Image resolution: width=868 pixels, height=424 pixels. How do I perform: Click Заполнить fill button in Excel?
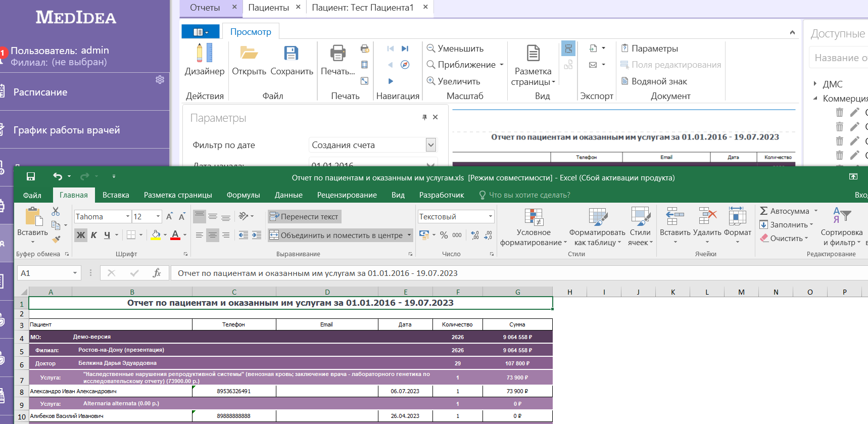[786, 224]
